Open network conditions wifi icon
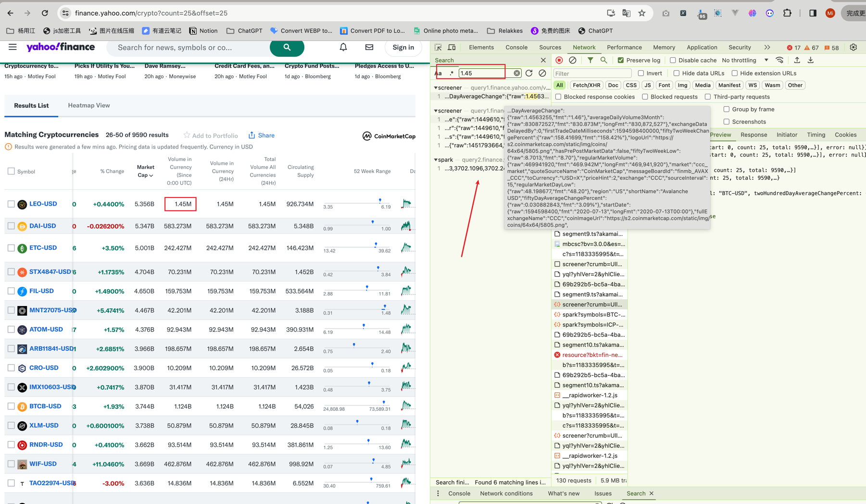 (779, 60)
